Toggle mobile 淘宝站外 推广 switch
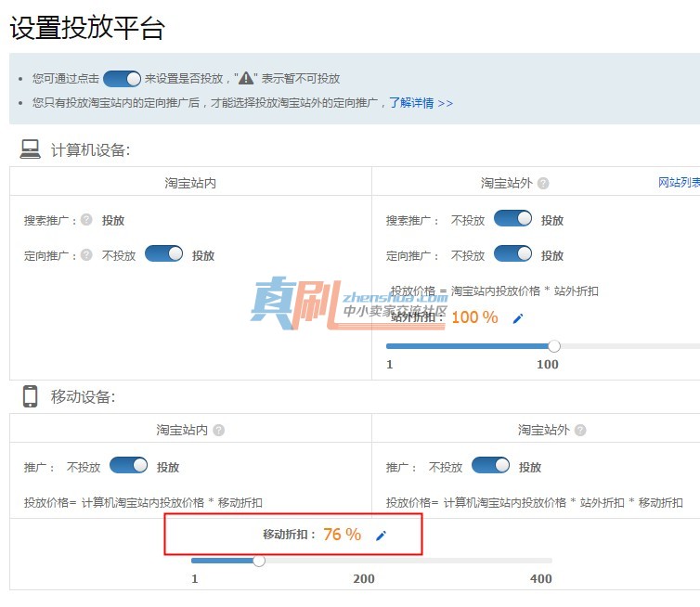 [x=490, y=465]
